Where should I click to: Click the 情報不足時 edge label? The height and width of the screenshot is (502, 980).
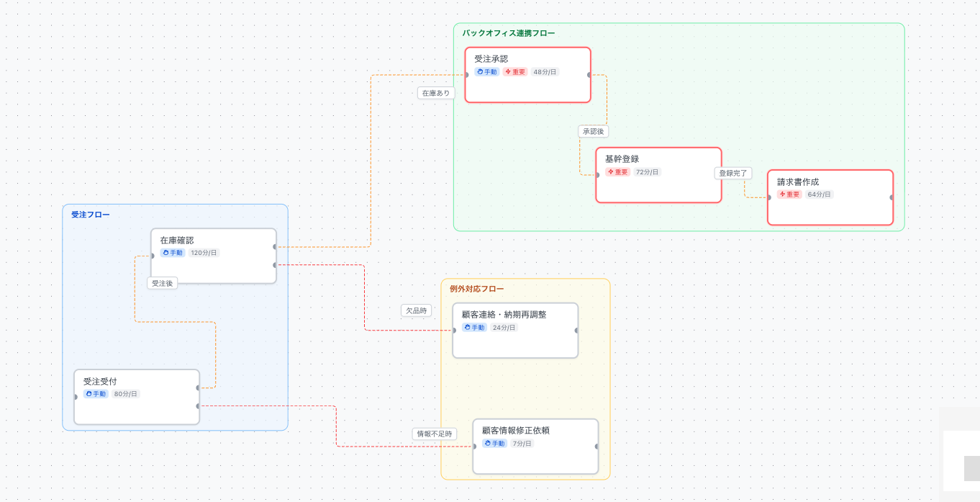pyautogui.click(x=435, y=434)
